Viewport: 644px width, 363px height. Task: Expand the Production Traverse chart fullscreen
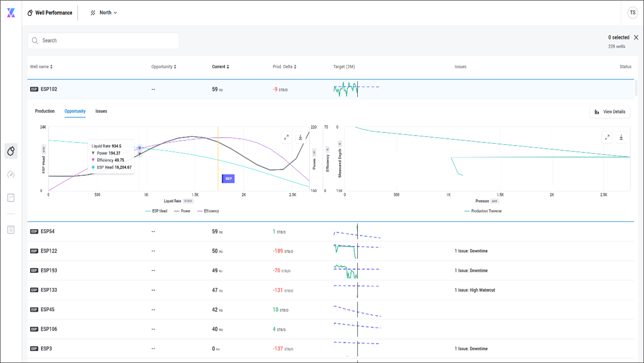click(x=607, y=137)
